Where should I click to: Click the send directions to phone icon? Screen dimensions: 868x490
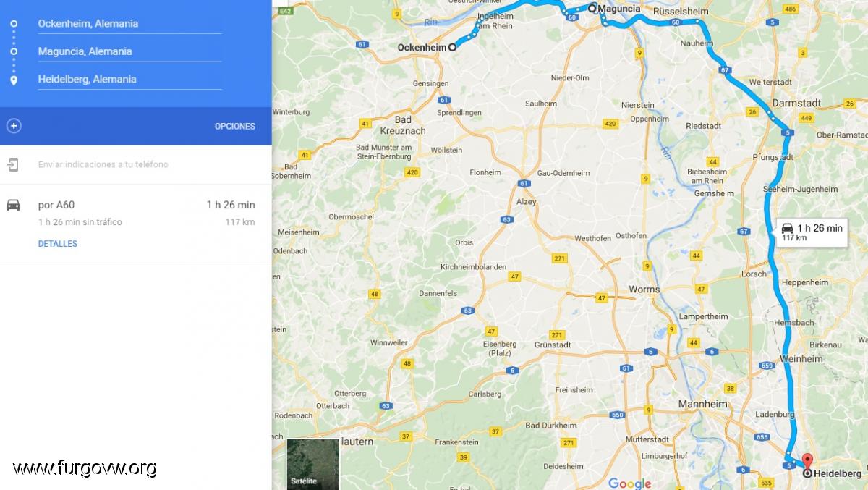click(x=13, y=164)
